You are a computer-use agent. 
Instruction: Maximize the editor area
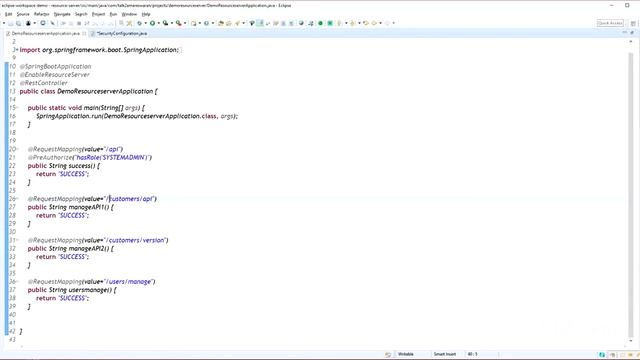[632, 33]
